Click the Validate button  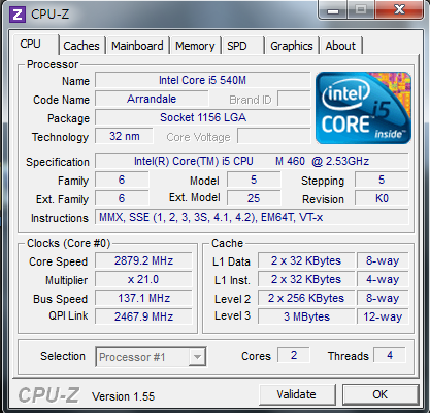tap(297, 394)
